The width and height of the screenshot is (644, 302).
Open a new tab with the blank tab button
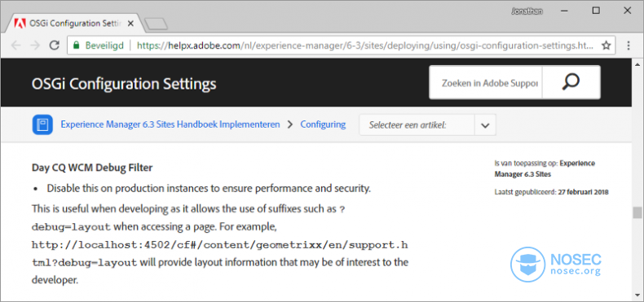click(x=157, y=24)
